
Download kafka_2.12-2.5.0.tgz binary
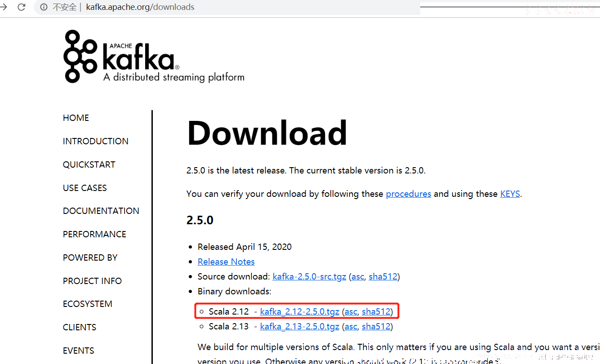pos(300,311)
